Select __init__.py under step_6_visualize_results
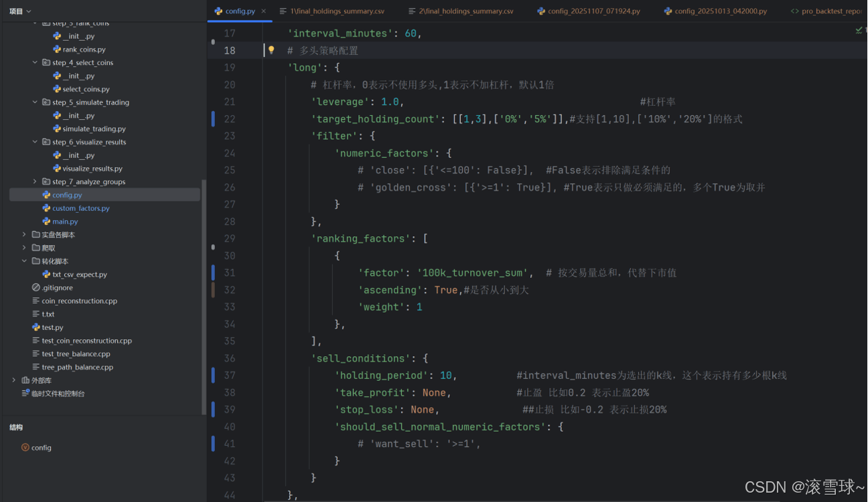The width and height of the screenshot is (868, 502). 78,155
